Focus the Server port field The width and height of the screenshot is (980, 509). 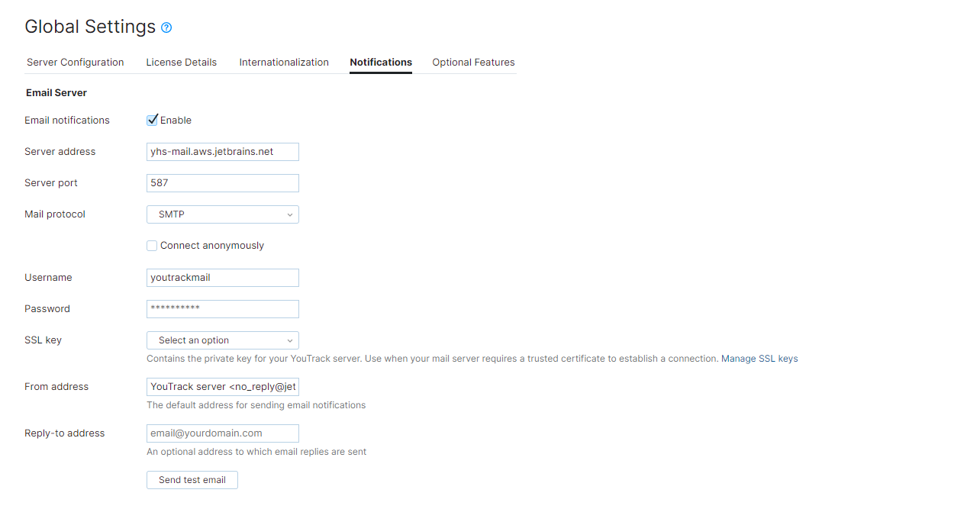[222, 182]
